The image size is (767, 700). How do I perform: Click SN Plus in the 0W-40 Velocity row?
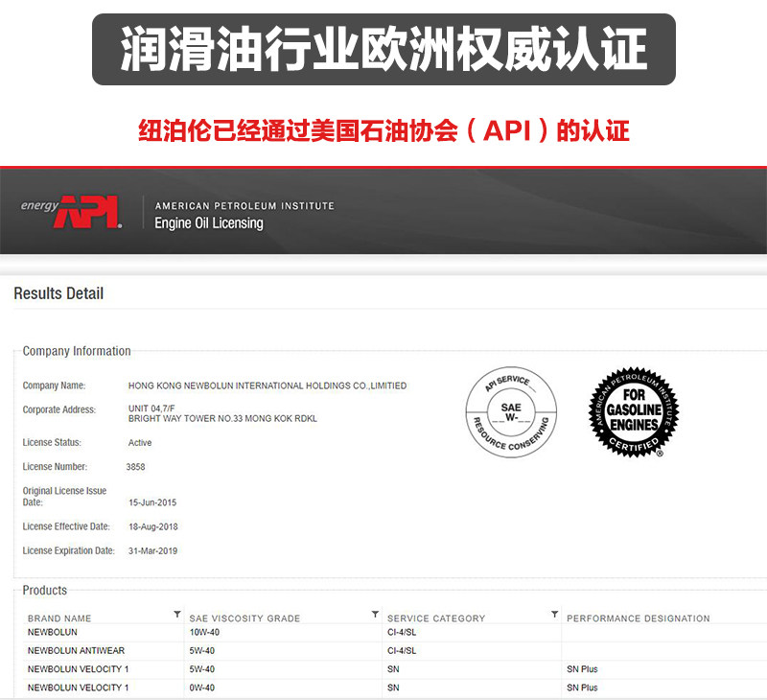[582, 688]
